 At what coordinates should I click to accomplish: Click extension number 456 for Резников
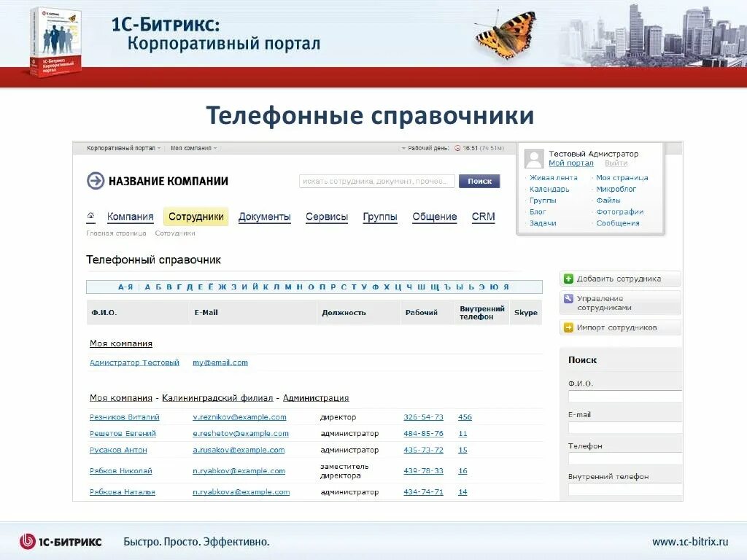click(464, 417)
